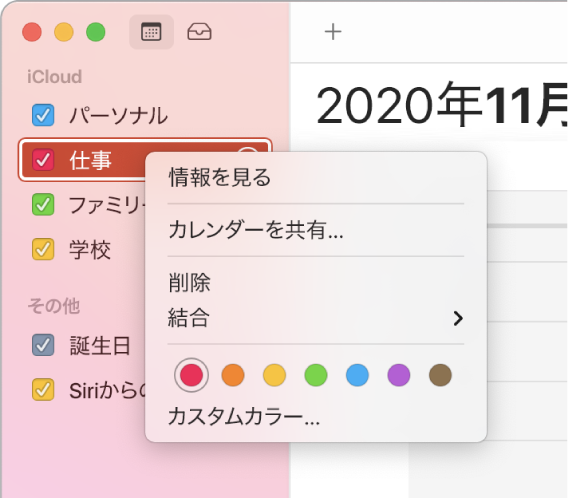Select the purple color swatch
Viewport: 569px width, 500px height.
[x=398, y=375]
